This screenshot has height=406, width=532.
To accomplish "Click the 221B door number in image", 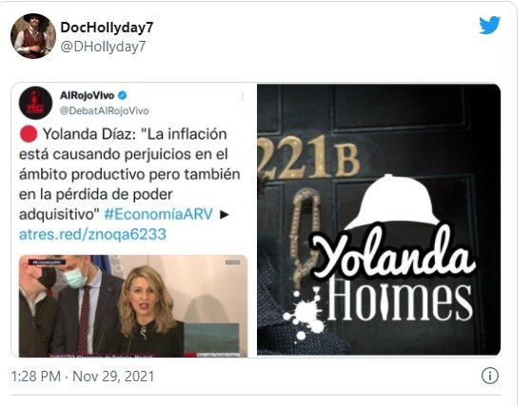I will tap(308, 157).
